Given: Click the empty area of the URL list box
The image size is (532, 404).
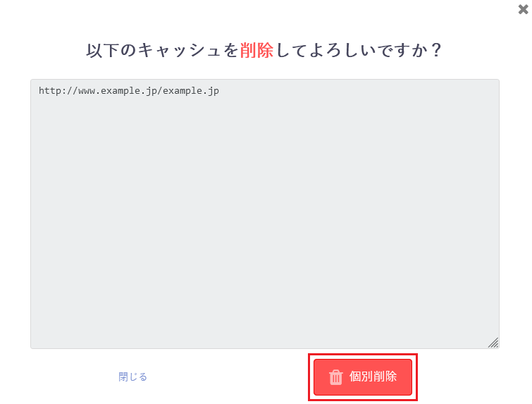Looking at the screenshot, I should (265, 221).
